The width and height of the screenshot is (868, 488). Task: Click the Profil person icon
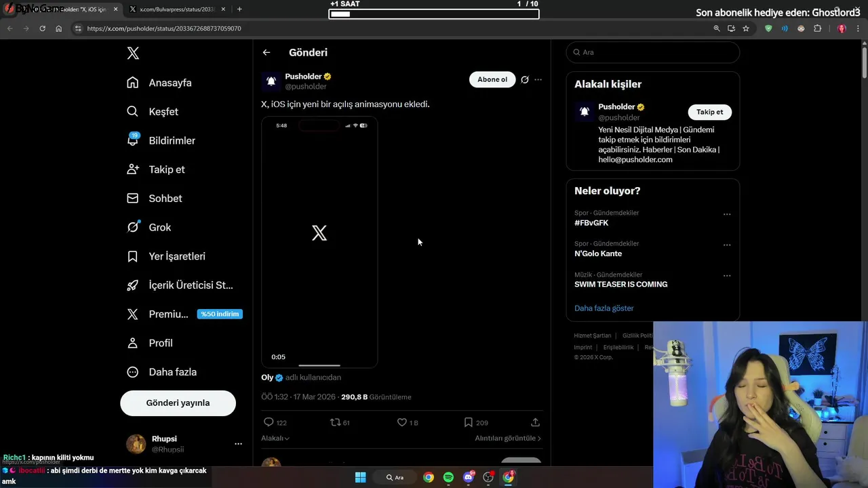[133, 343]
